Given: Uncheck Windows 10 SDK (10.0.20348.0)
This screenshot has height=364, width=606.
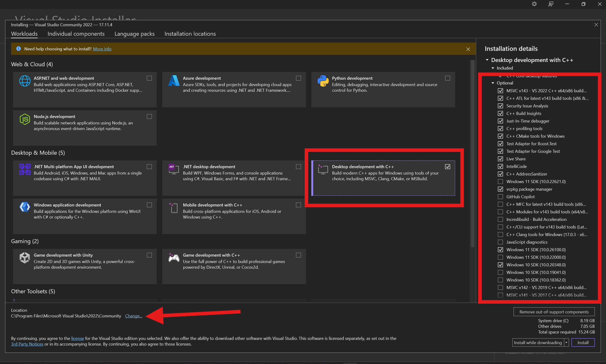Looking at the screenshot, I should [x=500, y=265].
